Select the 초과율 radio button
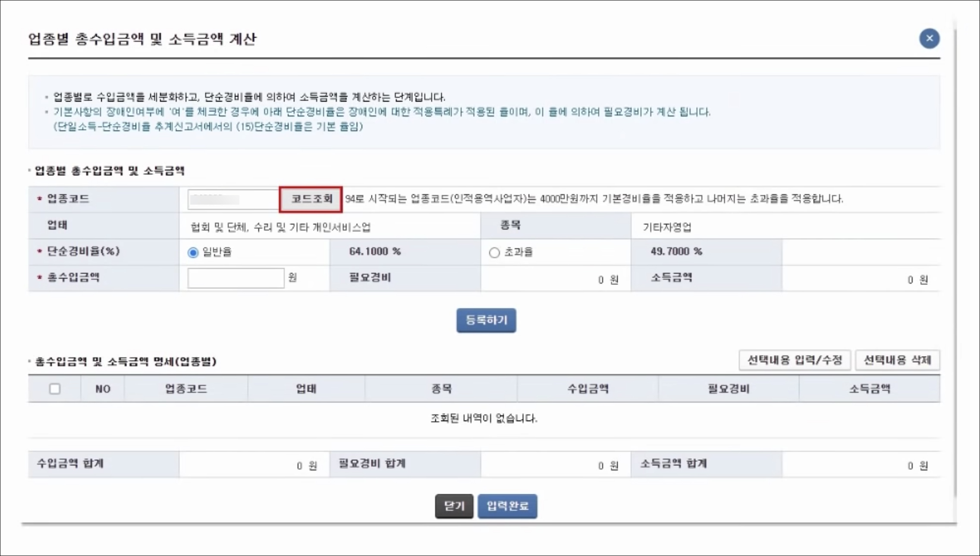This screenshot has width=980, height=556. pos(494,253)
